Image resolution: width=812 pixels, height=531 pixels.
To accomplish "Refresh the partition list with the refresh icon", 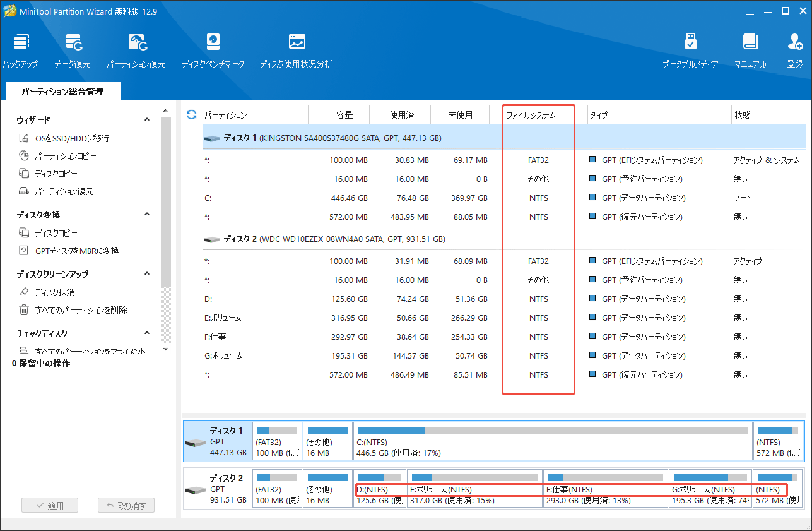I will point(192,115).
